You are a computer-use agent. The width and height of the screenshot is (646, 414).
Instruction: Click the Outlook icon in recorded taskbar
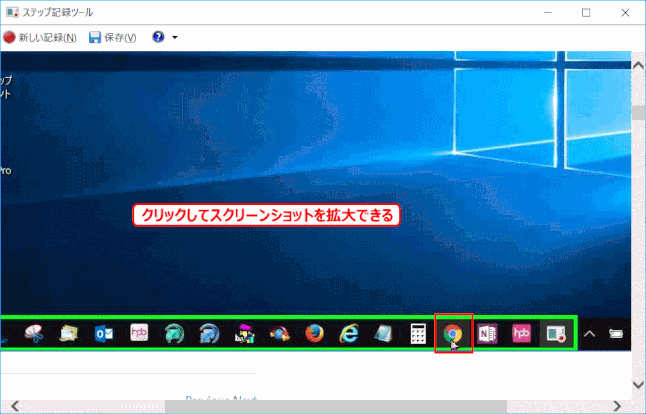[104, 334]
